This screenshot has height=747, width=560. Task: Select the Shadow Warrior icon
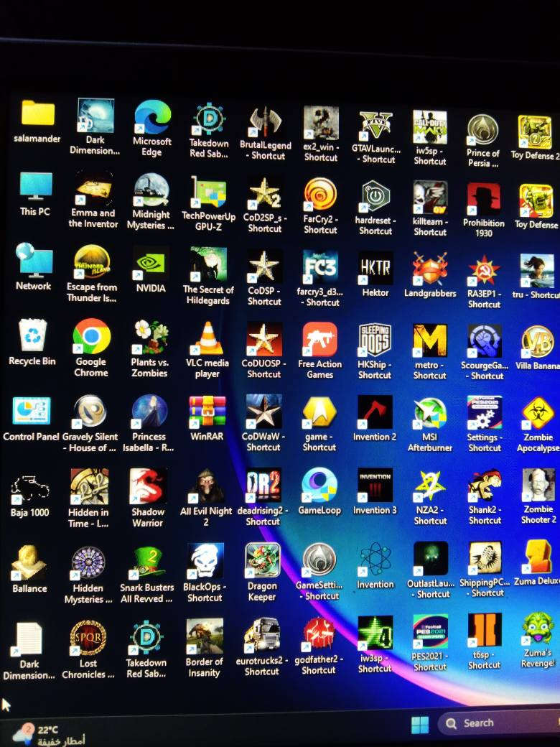click(x=149, y=486)
